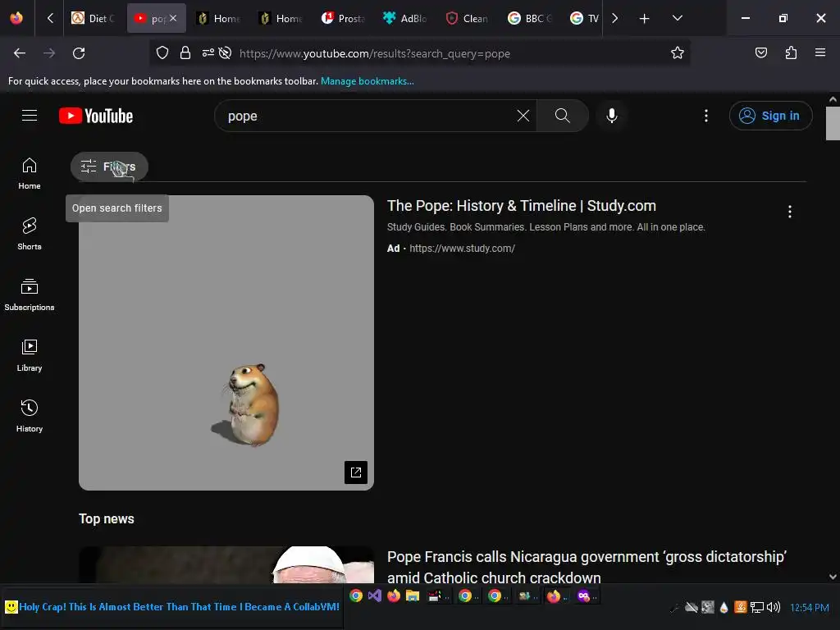Click the browser Forward arrow
The image size is (840, 630).
[49, 53]
